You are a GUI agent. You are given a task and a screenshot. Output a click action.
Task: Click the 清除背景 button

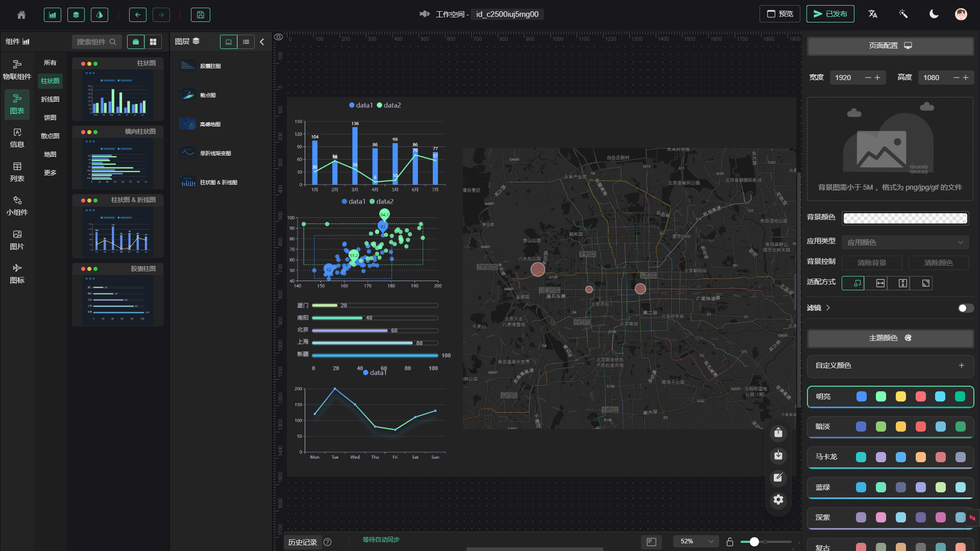pos(871,263)
